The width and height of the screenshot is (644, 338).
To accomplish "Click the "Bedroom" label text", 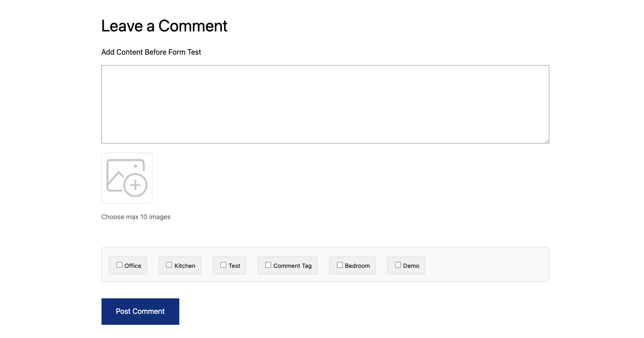I will pyautogui.click(x=357, y=266).
